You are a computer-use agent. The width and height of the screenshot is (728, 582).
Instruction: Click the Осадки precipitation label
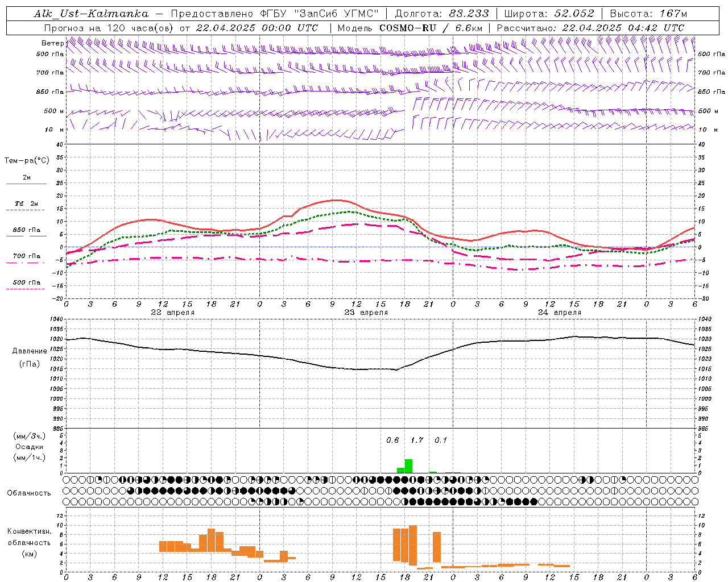pos(30,447)
